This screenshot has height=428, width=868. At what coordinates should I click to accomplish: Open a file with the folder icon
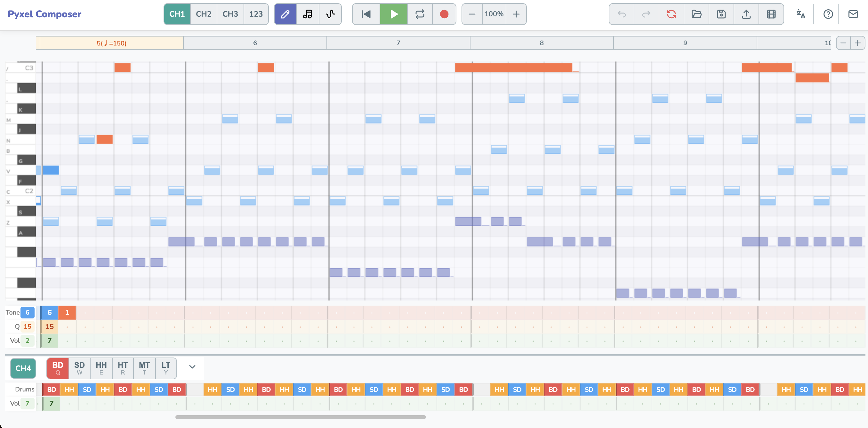696,14
